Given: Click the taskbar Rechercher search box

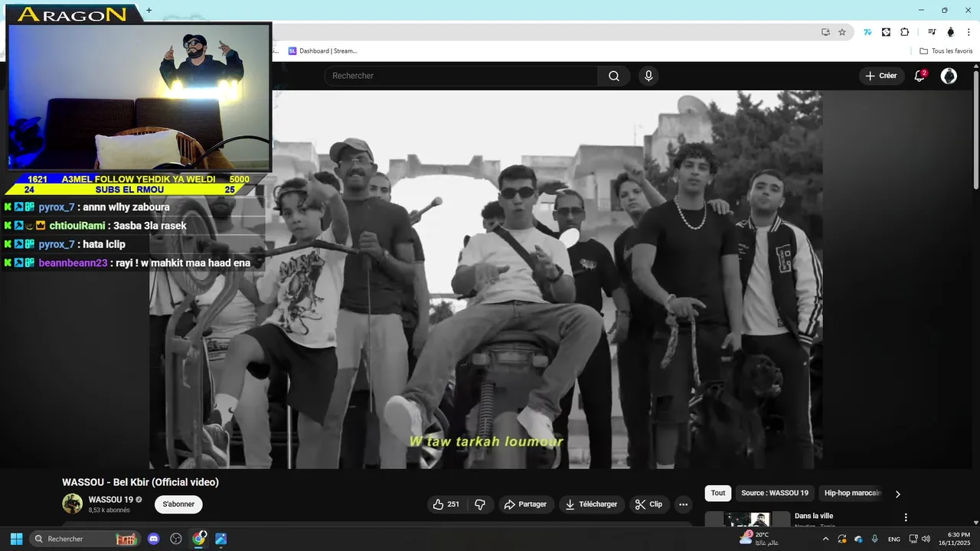Looking at the screenshot, I should tap(85, 539).
